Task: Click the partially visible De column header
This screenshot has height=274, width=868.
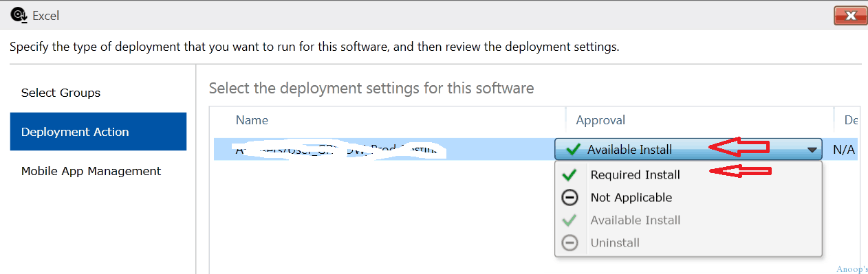Action: [x=850, y=120]
